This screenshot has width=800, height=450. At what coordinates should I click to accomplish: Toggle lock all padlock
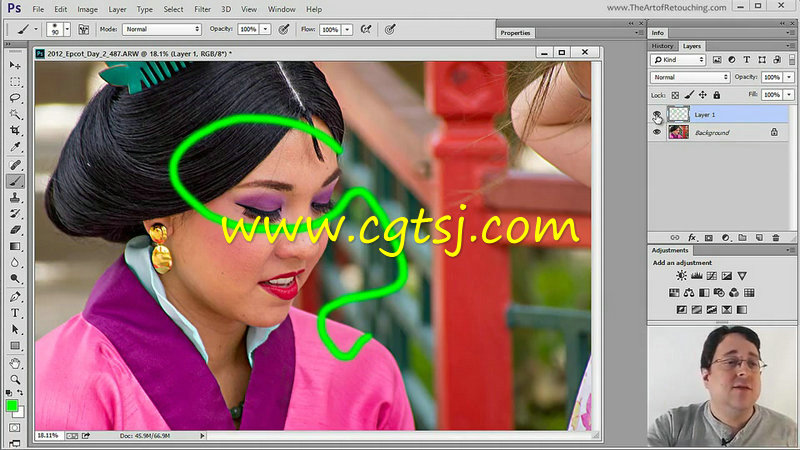pyautogui.click(x=716, y=95)
